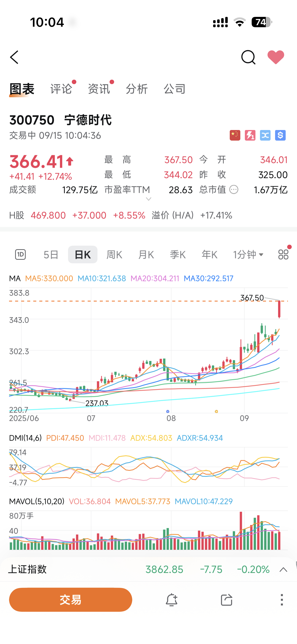Open the 1分钟 interval dropdown
Image resolution: width=297 pixels, height=644 pixels.
click(x=248, y=255)
